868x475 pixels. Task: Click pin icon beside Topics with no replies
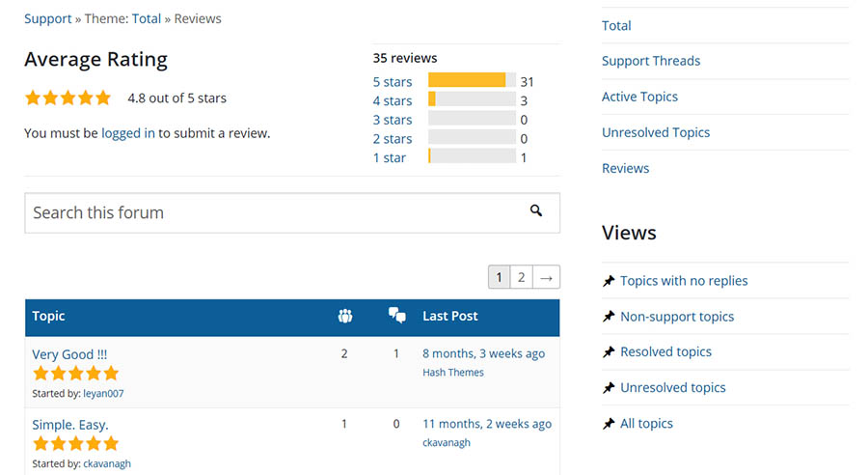tap(609, 281)
